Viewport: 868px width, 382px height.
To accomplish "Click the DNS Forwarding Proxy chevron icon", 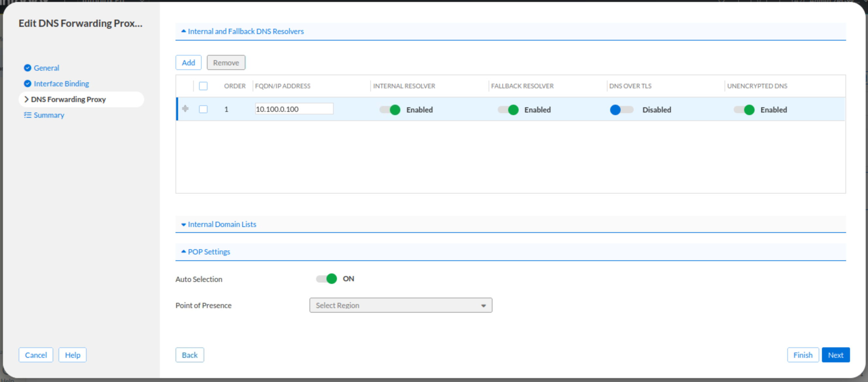I will pyautogui.click(x=26, y=99).
